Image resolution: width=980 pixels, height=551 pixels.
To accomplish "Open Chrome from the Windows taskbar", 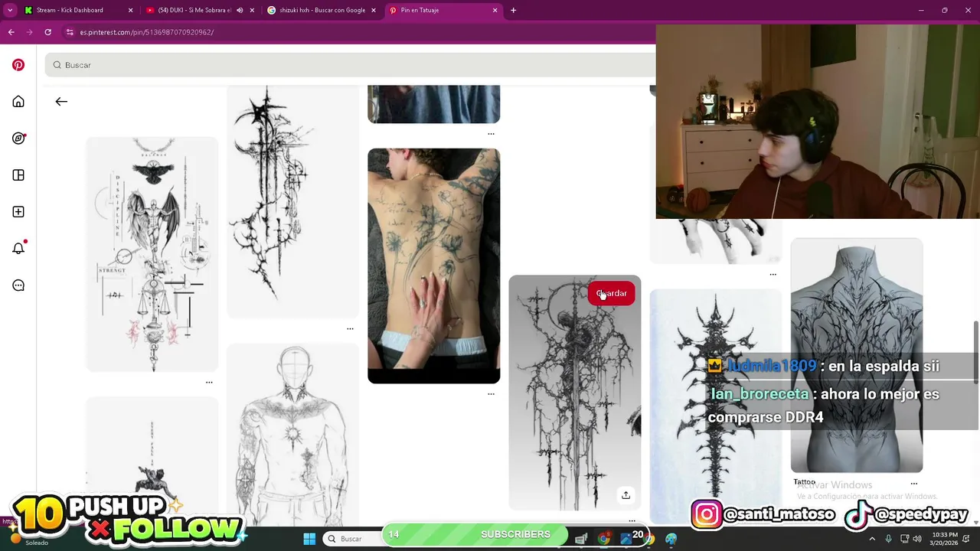I will tap(604, 539).
